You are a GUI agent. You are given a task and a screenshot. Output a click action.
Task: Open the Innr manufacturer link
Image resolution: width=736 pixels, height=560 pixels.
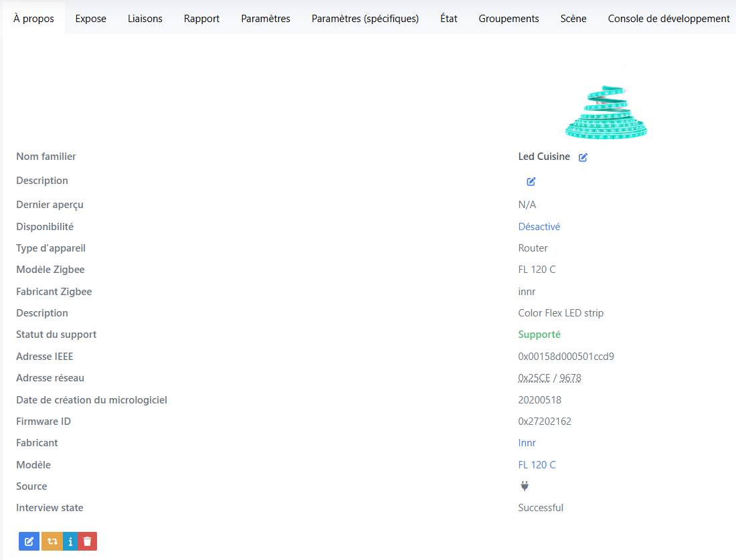click(527, 443)
